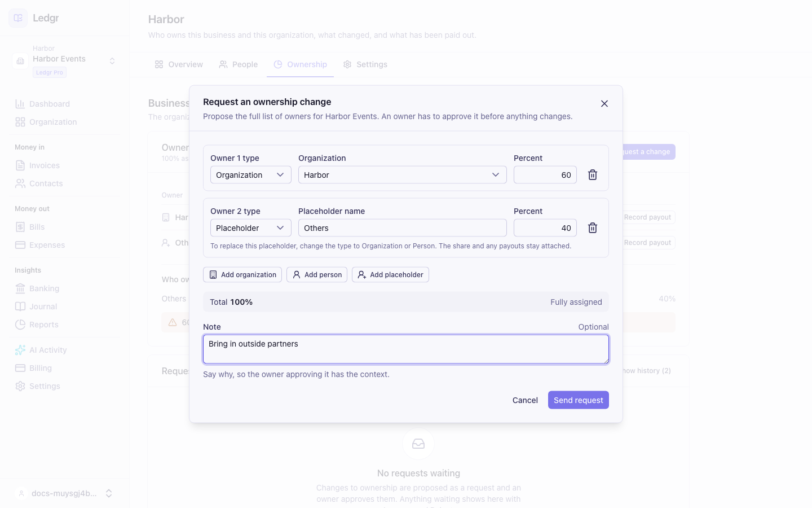Open the Owner 1 type dropdown
This screenshot has height=508, width=812.
coord(251,175)
